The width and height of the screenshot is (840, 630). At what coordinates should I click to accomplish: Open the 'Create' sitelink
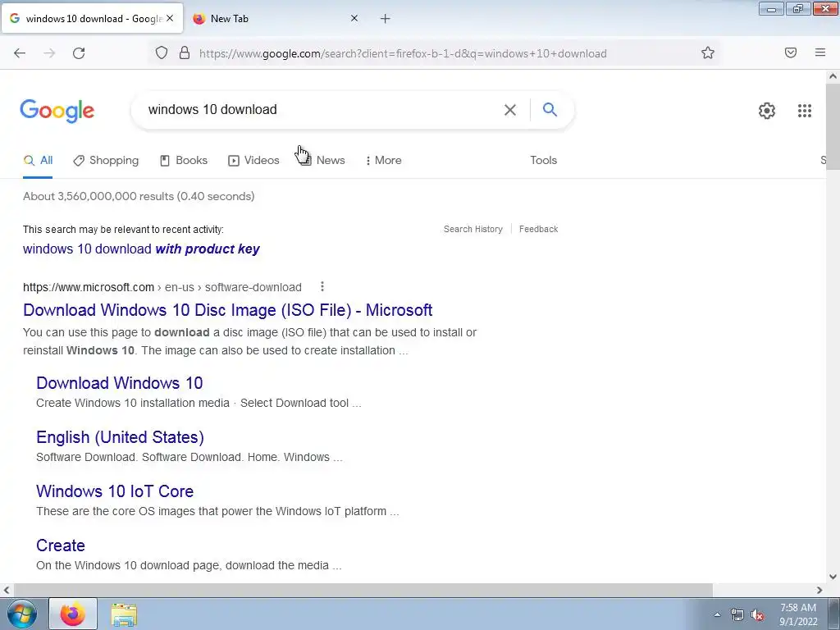pyautogui.click(x=61, y=546)
